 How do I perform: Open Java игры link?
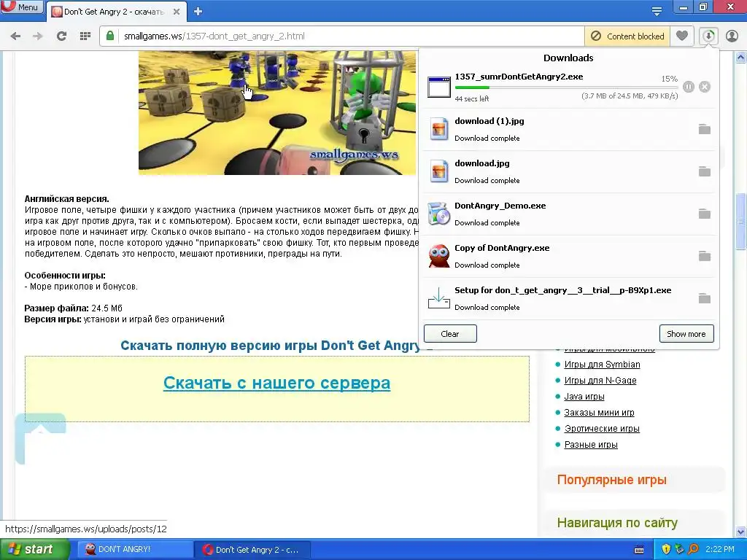[x=584, y=396]
